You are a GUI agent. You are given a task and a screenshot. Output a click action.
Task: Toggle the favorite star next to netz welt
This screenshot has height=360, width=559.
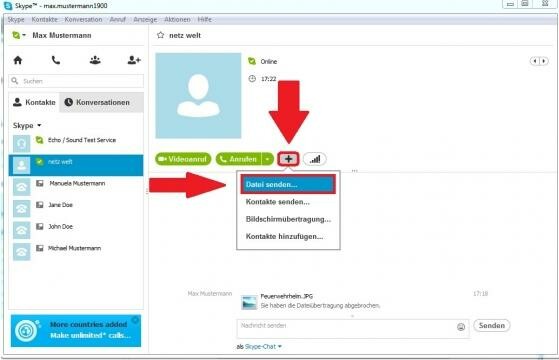pyautogui.click(x=160, y=35)
